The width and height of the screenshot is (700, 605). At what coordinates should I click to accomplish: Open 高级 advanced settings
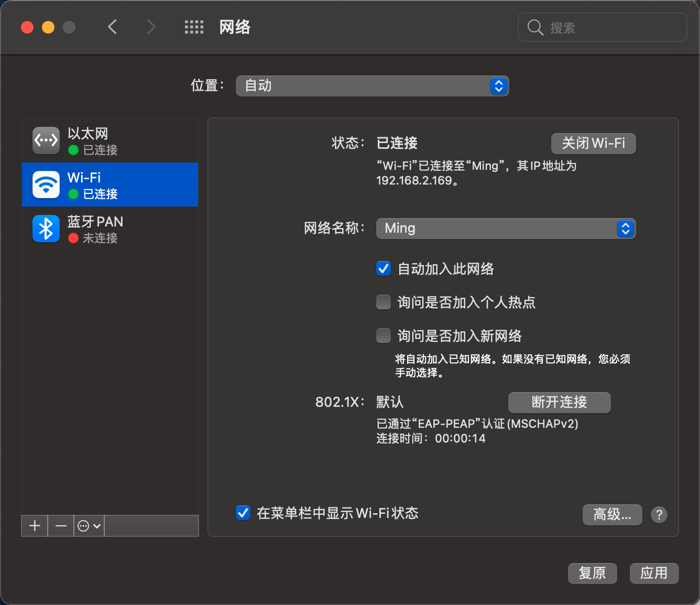click(612, 514)
